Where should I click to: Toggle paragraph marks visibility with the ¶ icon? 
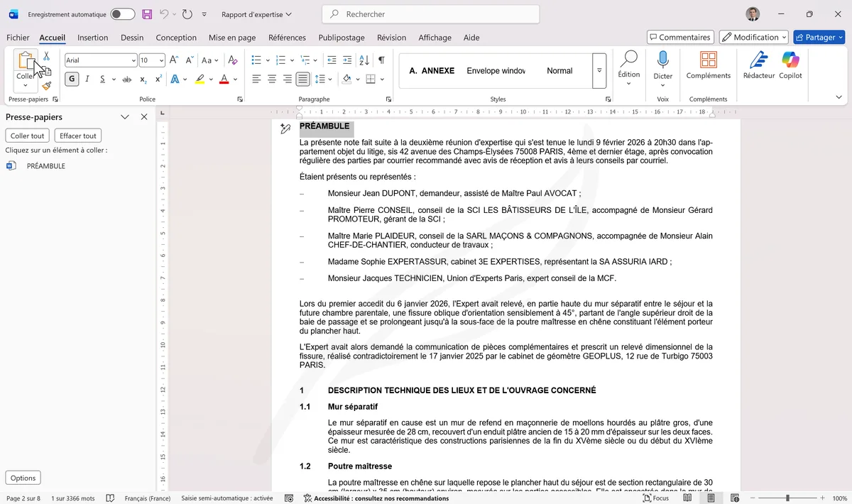(381, 60)
